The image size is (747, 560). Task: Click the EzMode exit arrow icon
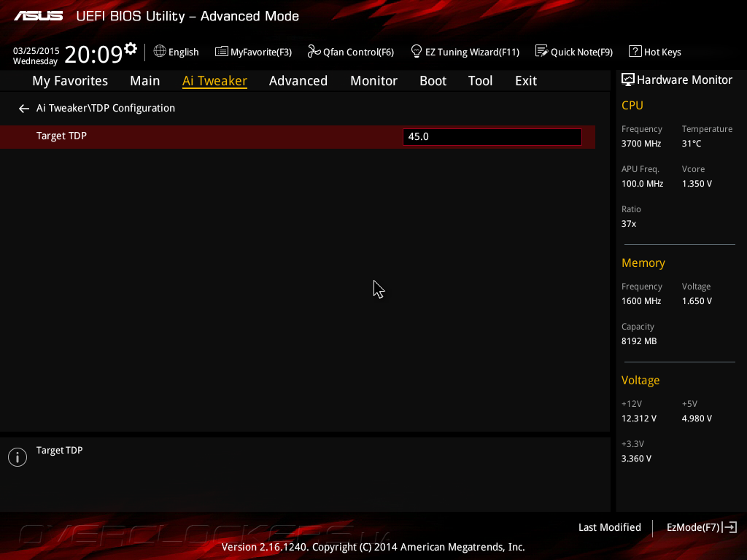pyautogui.click(x=729, y=527)
